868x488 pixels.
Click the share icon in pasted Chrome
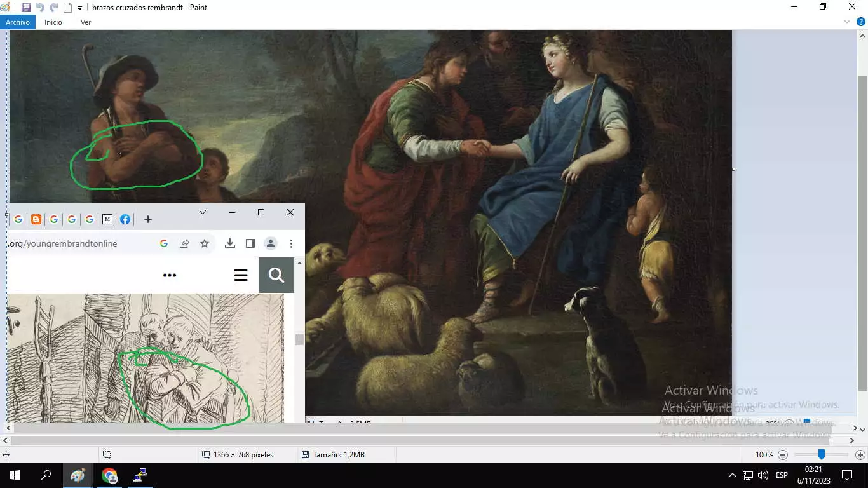pyautogui.click(x=184, y=243)
